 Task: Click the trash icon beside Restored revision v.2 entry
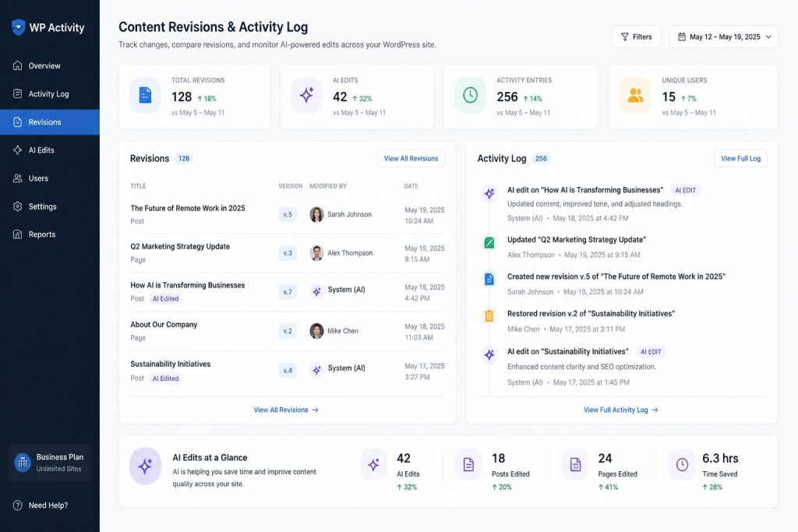[489, 315]
